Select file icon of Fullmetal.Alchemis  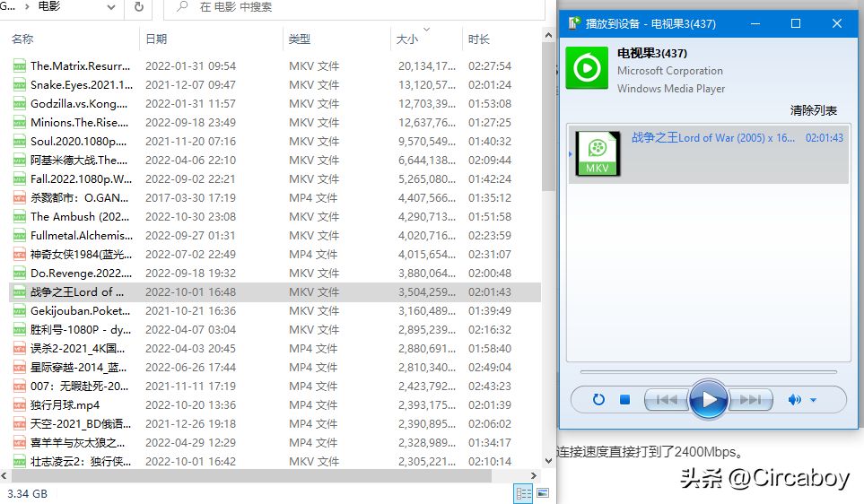point(19,235)
